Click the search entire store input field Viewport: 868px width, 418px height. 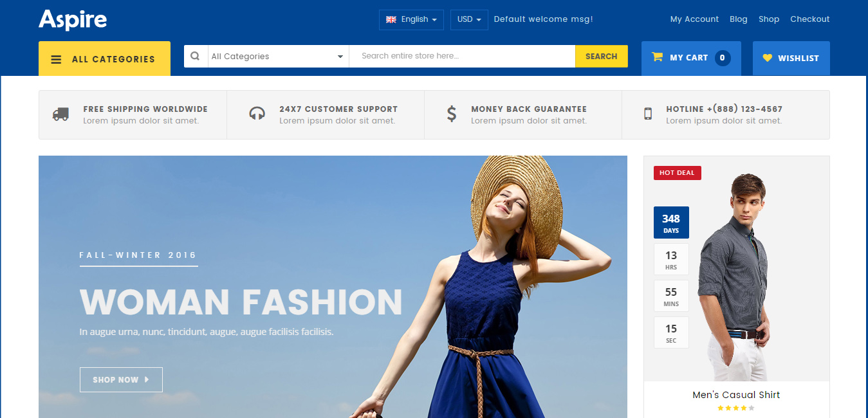[462, 56]
